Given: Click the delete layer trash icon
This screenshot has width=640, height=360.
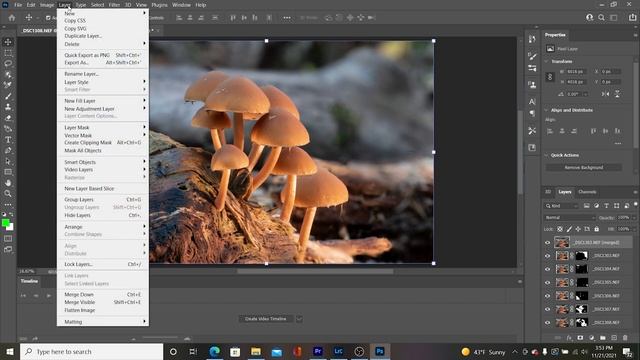Looking at the screenshot, I should point(625,338).
